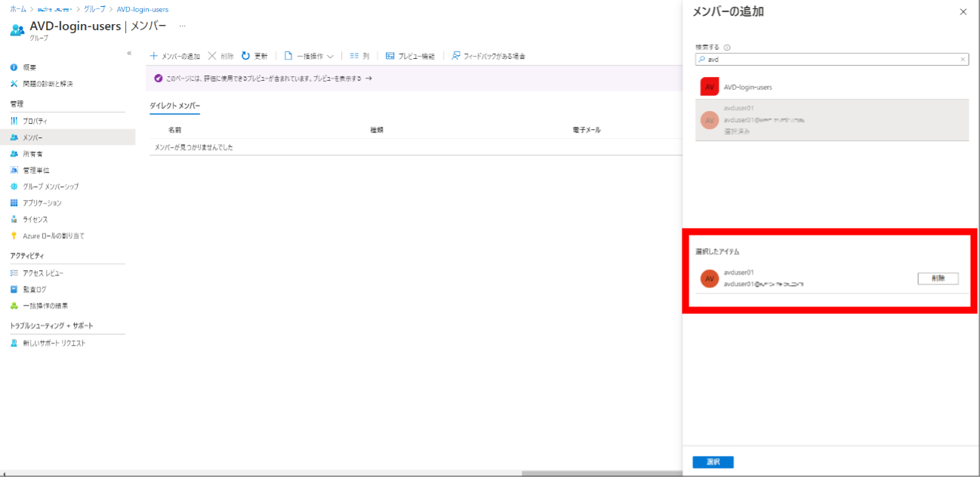Click the purple preview notice icon
The image size is (980, 477).
pyautogui.click(x=158, y=78)
